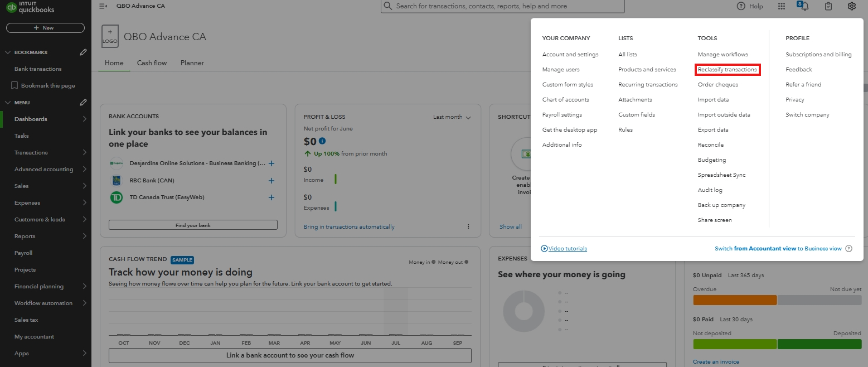Select the Home tab
Screen dimensions: 868x367
(x=114, y=63)
